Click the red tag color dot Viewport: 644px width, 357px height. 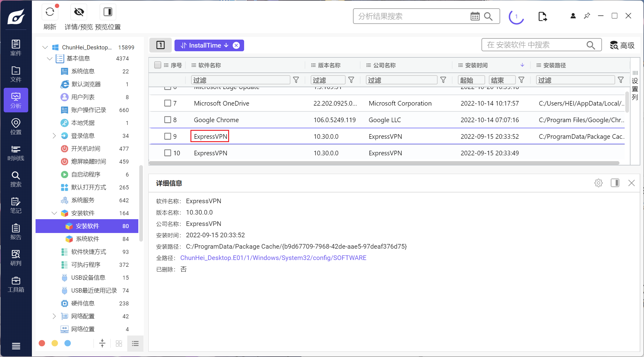[x=42, y=343]
